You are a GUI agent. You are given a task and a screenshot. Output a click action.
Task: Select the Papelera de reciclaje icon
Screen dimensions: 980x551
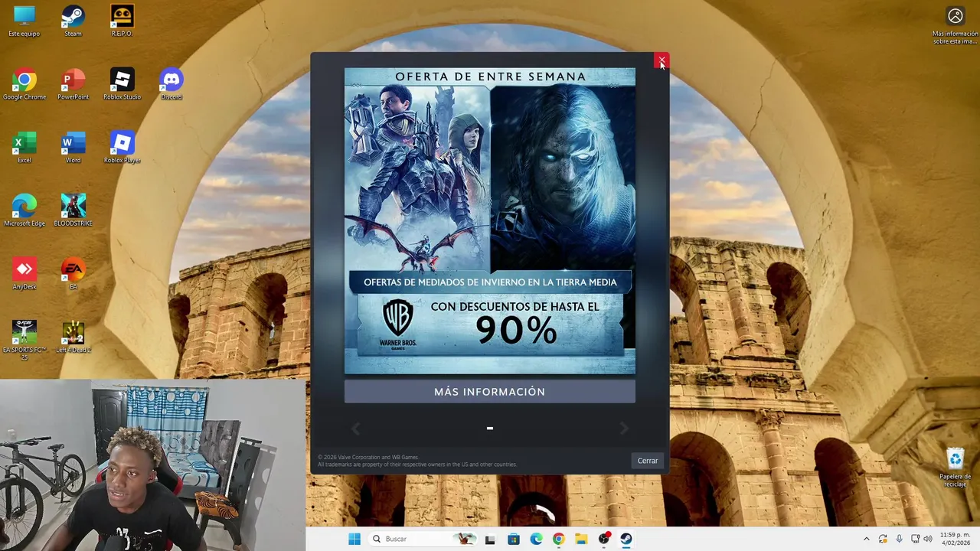[955, 468]
